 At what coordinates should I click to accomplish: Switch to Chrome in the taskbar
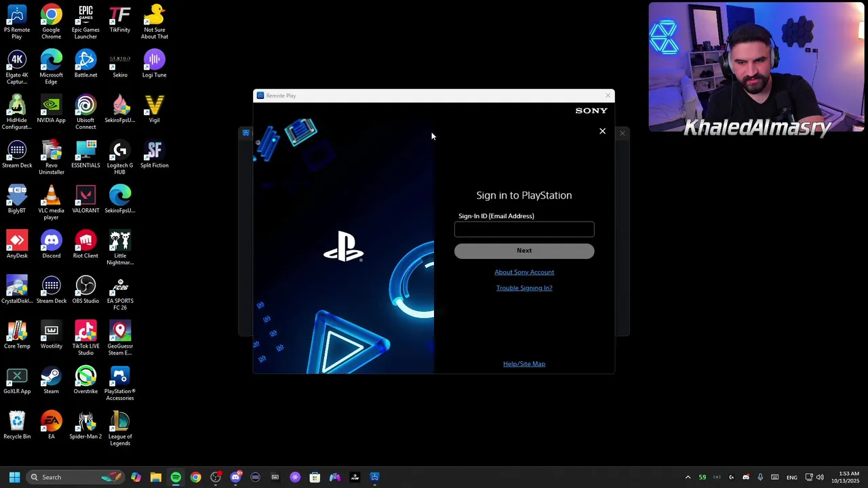[195, 477]
